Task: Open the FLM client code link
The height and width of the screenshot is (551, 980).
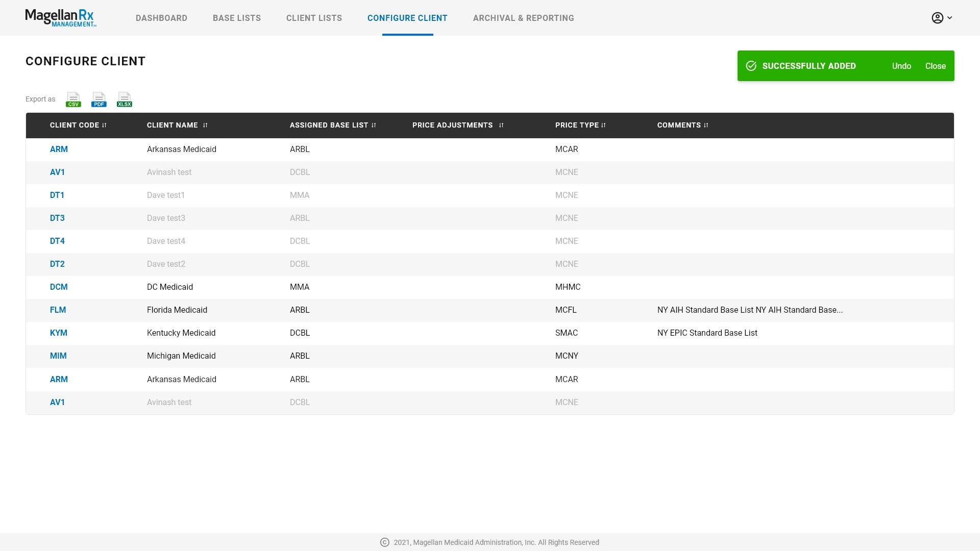Action: pos(58,310)
